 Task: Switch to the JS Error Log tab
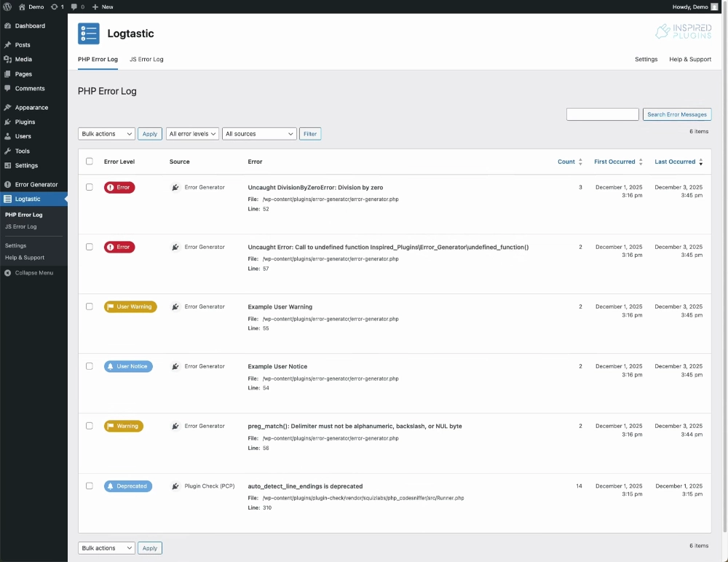pyautogui.click(x=146, y=60)
